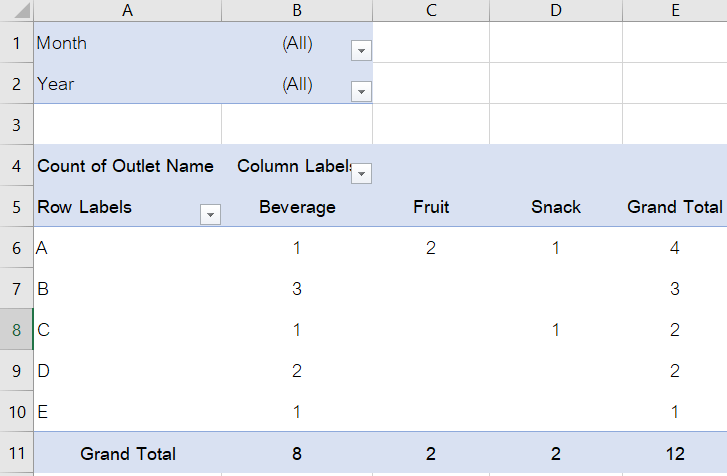Expand the Column Labels filter dropdown

tap(361, 173)
